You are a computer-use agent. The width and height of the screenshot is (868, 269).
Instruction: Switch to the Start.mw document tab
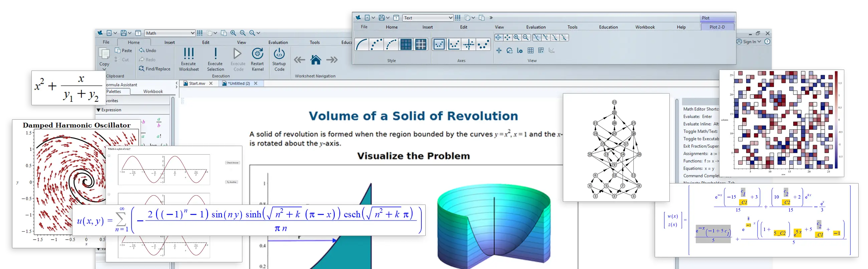(x=197, y=83)
